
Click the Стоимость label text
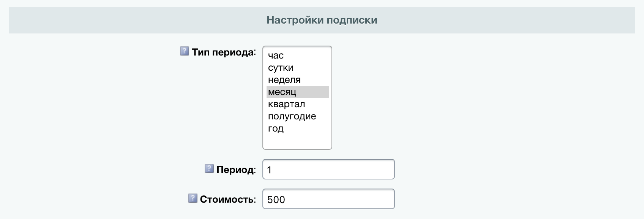pyautogui.click(x=227, y=199)
